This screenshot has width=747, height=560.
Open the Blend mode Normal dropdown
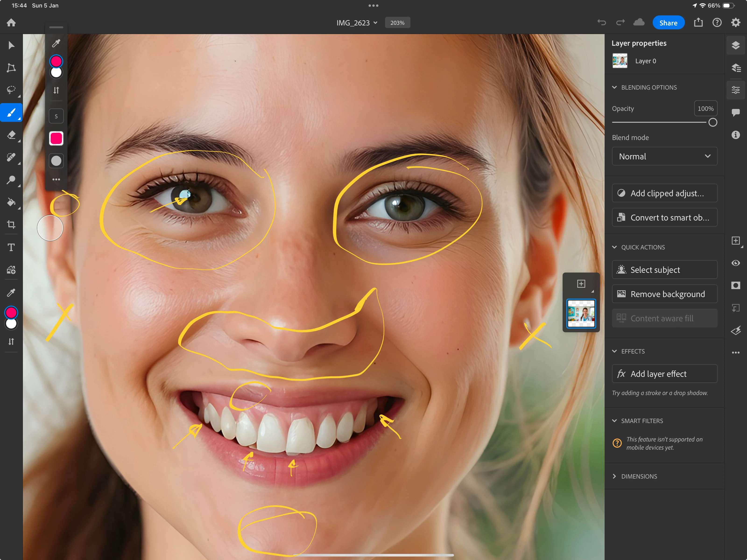(x=664, y=156)
